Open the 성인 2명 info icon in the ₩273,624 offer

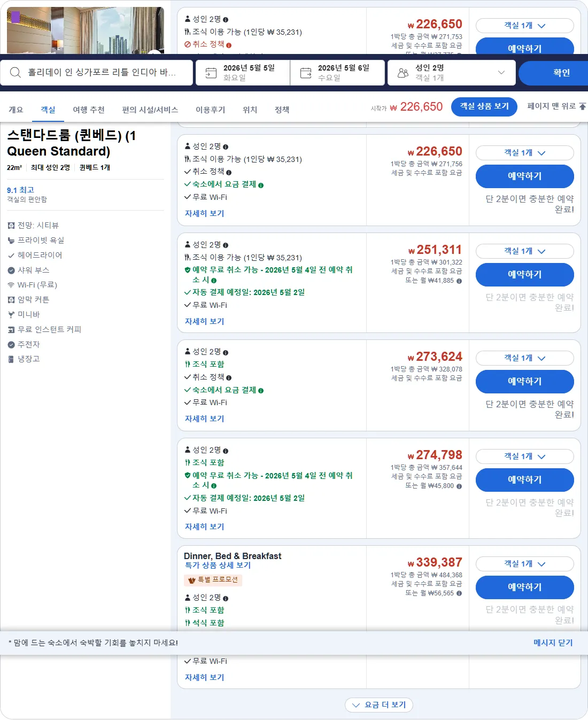pos(226,352)
